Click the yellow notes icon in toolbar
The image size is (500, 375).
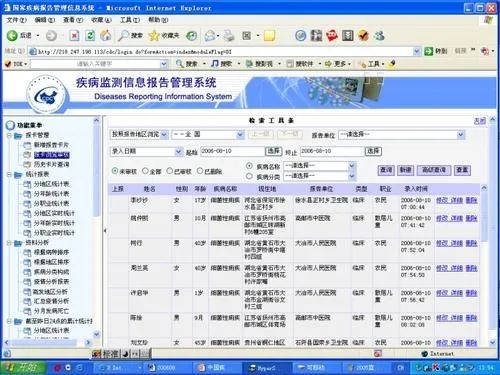tap(269, 36)
